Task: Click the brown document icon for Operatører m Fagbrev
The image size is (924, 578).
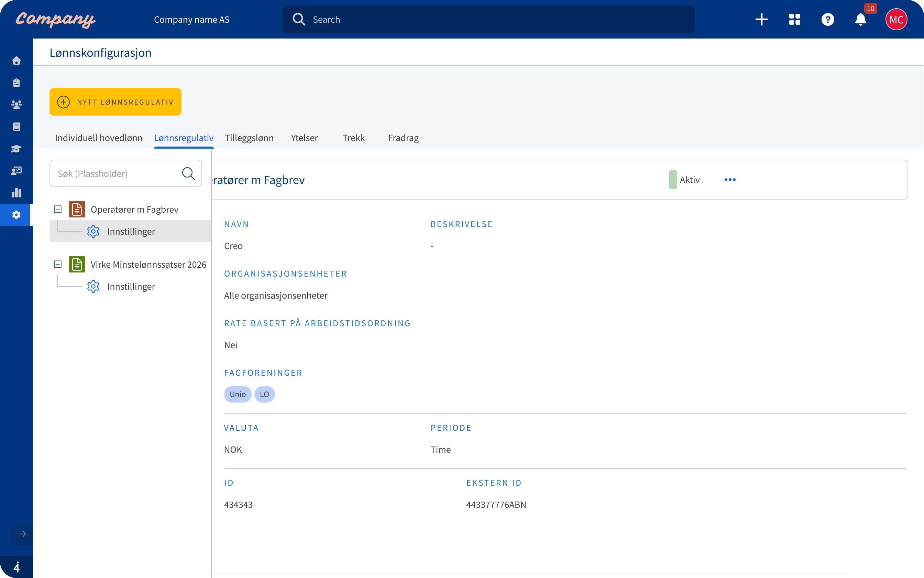Action: [77, 209]
